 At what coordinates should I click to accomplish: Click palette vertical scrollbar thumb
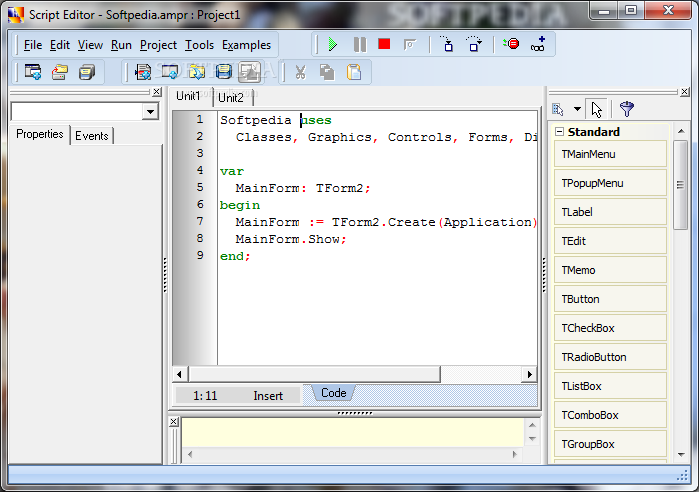point(680,184)
